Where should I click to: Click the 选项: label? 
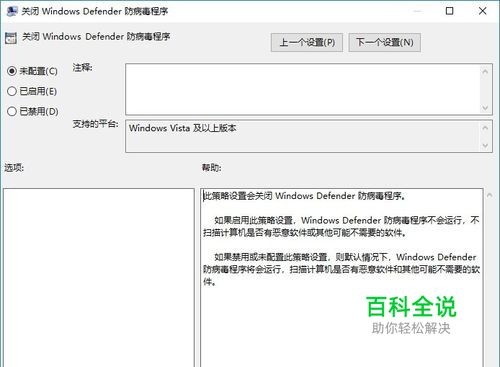tap(14, 167)
